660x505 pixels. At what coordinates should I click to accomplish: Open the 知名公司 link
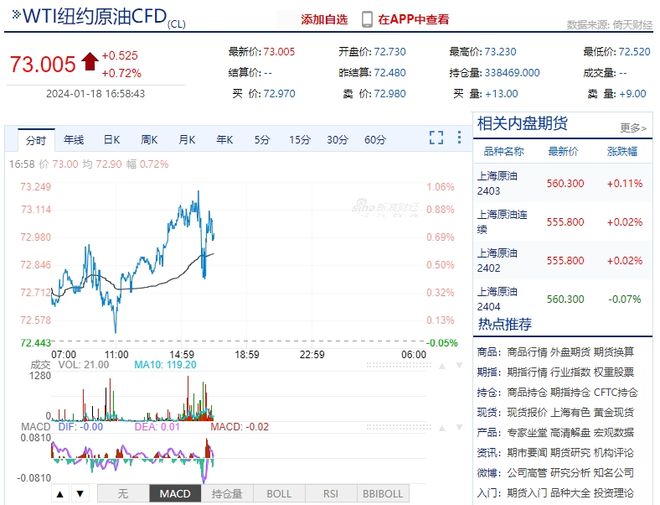[614, 473]
